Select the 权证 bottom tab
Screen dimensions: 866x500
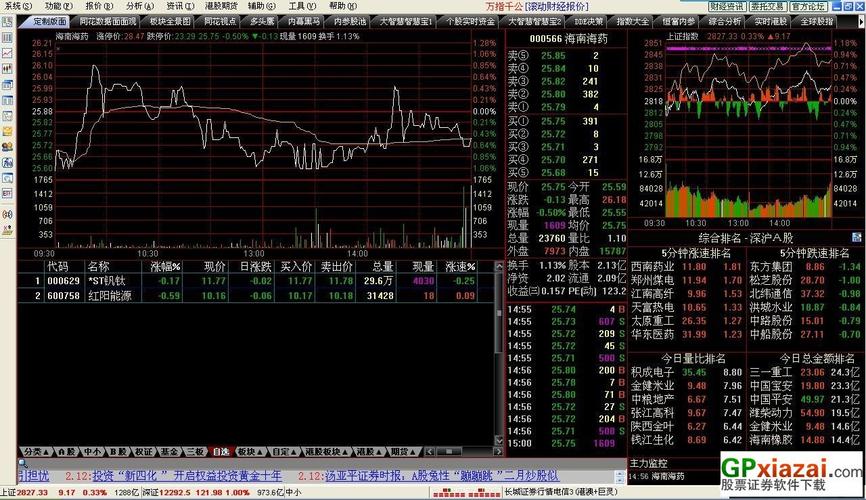(144, 452)
